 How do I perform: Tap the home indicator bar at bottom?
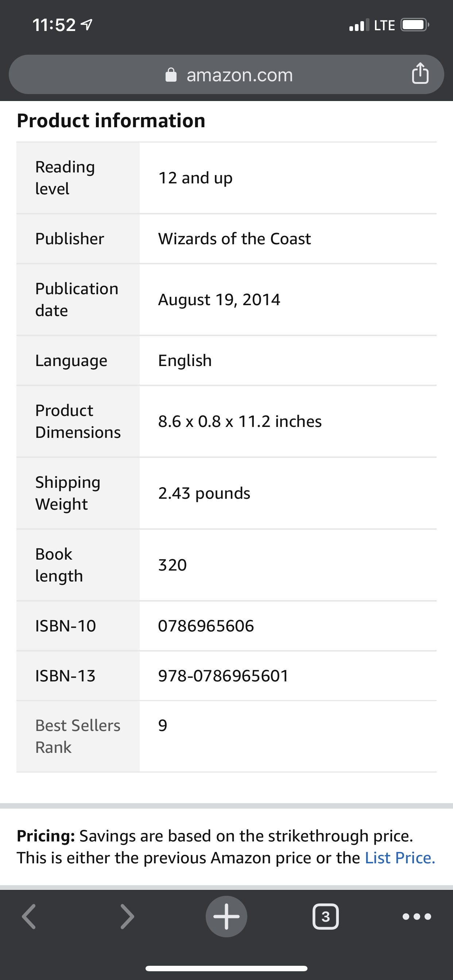(x=226, y=968)
